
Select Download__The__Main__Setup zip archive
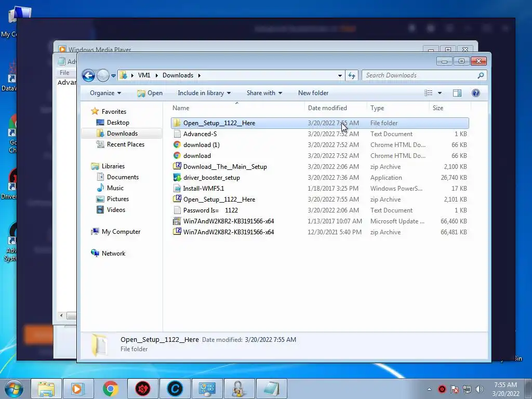tap(320, 167)
